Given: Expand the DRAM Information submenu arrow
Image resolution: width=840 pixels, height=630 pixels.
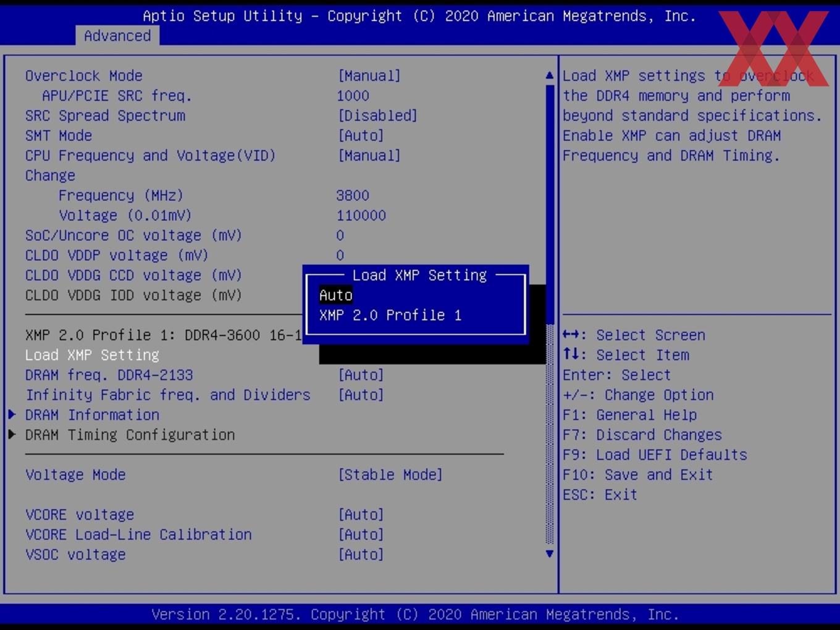Looking at the screenshot, I should coord(12,414).
